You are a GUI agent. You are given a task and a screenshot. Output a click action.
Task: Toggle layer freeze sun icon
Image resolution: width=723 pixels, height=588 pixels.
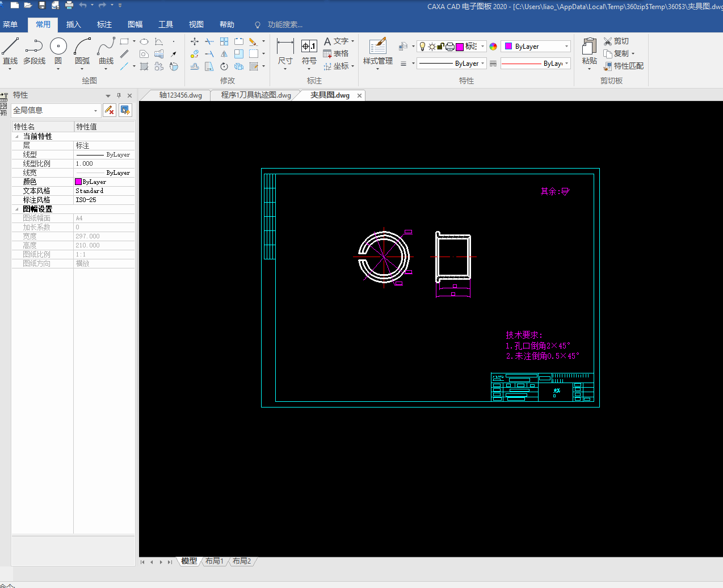(x=432, y=47)
